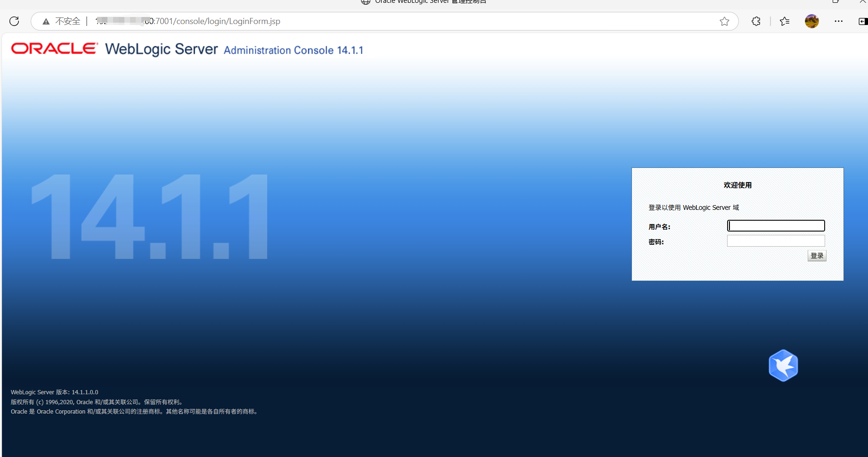
Task: Click the 登录 login button
Action: (x=817, y=256)
